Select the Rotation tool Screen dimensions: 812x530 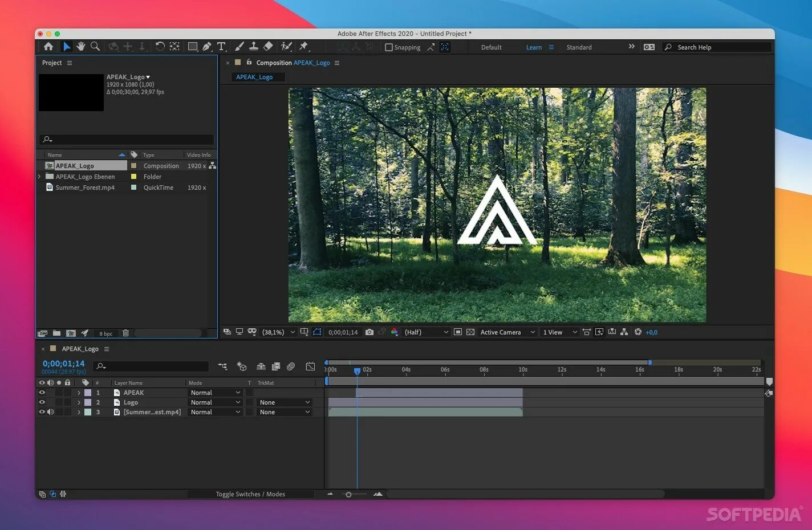160,47
